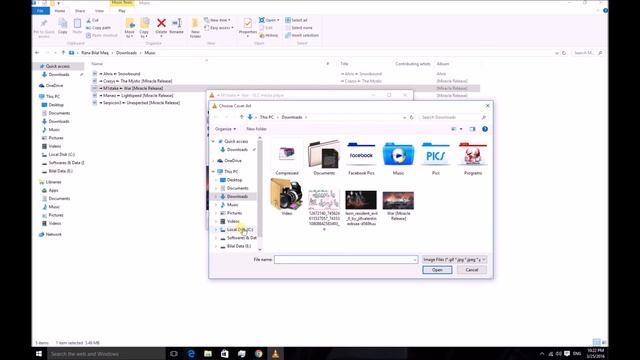Click Select none in ribbon

[x=299, y=28]
